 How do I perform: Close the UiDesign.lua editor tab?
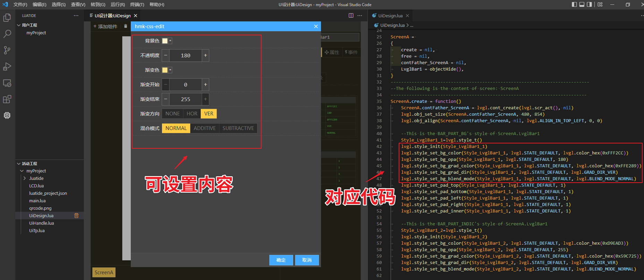click(407, 16)
